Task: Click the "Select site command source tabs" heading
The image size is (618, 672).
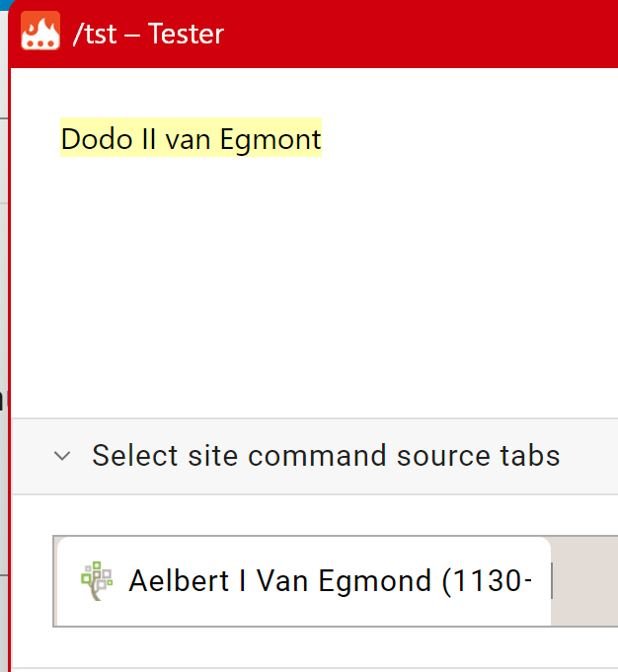Action: pyautogui.click(x=326, y=455)
